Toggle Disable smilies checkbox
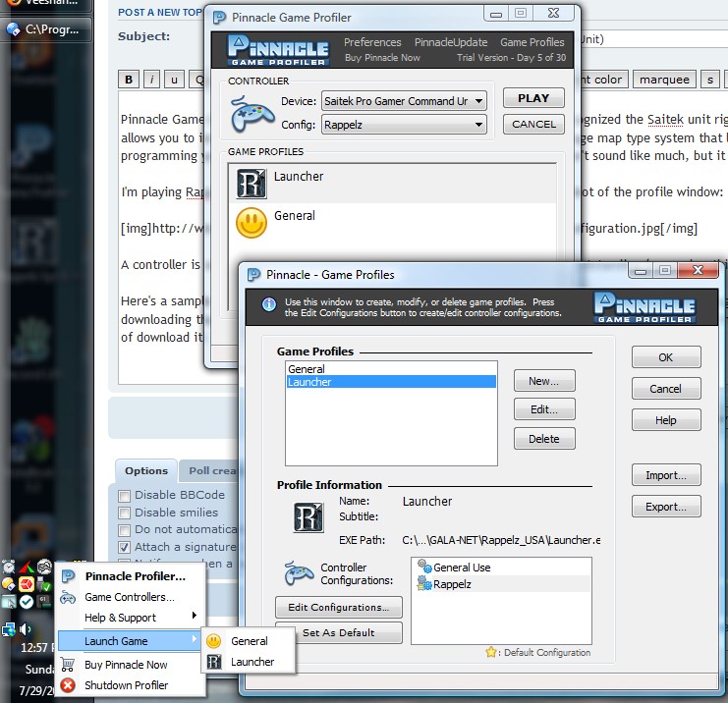728x703 pixels. 124,513
